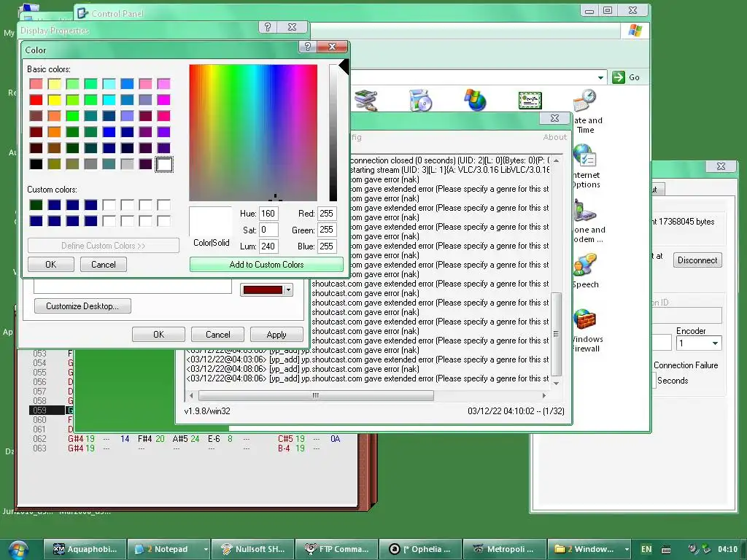Open the Speech control panel icon
This screenshot has width=747, height=560.
(585, 265)
